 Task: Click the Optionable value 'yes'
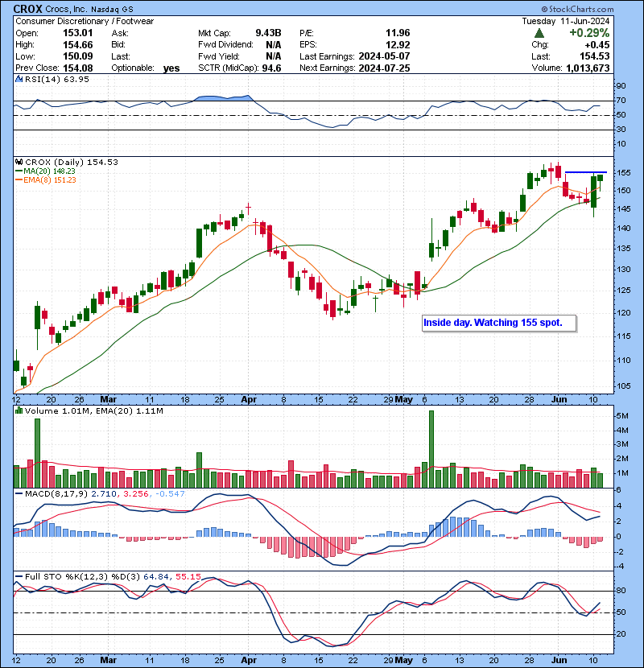tap(171, 68)
